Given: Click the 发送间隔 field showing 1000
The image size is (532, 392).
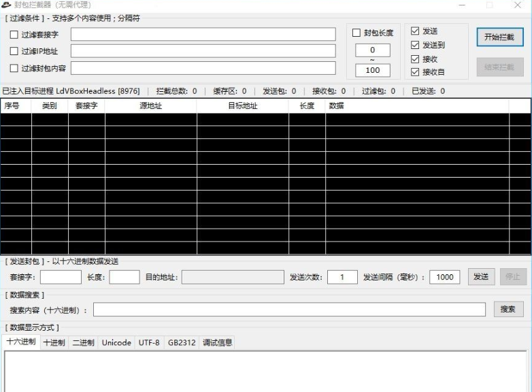Looking at the screenshot, I should point(444,277).
